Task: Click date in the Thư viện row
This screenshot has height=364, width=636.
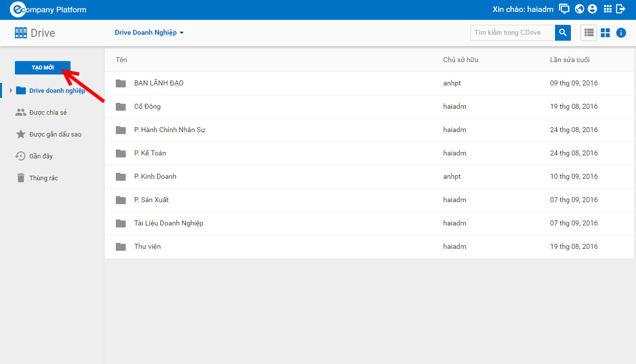Action: [x=574, y=246]
